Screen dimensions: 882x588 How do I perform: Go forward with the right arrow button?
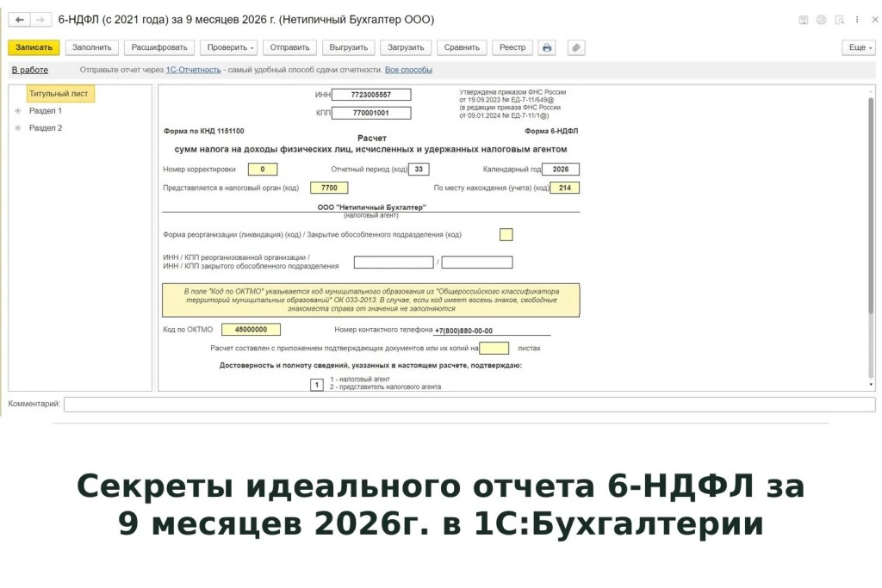[40, 20]
